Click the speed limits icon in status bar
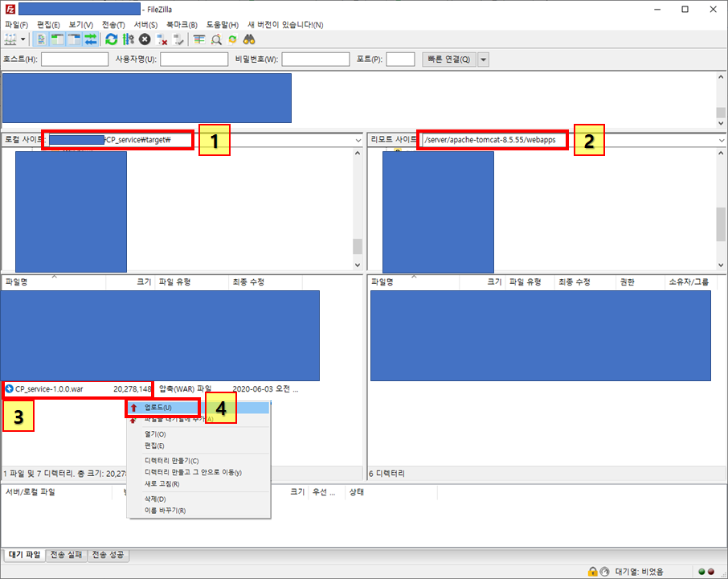 click(604, 572)
